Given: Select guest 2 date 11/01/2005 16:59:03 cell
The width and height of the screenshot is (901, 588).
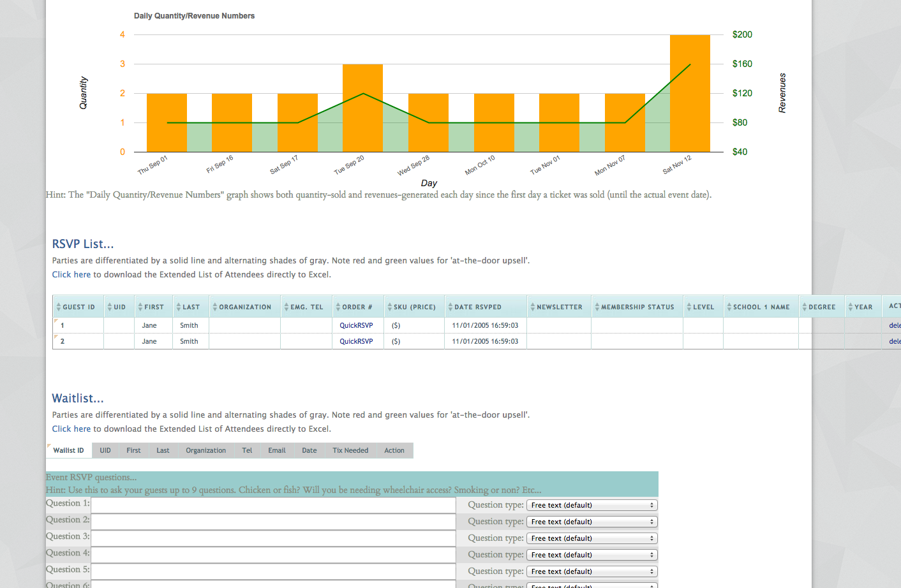Looking at the screenshot, I should pos(485,341).
